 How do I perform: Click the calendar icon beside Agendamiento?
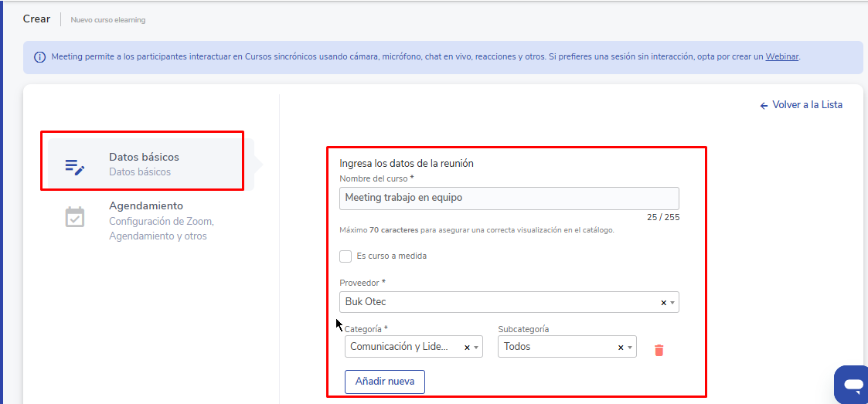pyautogui.click(x=74, y=217)
